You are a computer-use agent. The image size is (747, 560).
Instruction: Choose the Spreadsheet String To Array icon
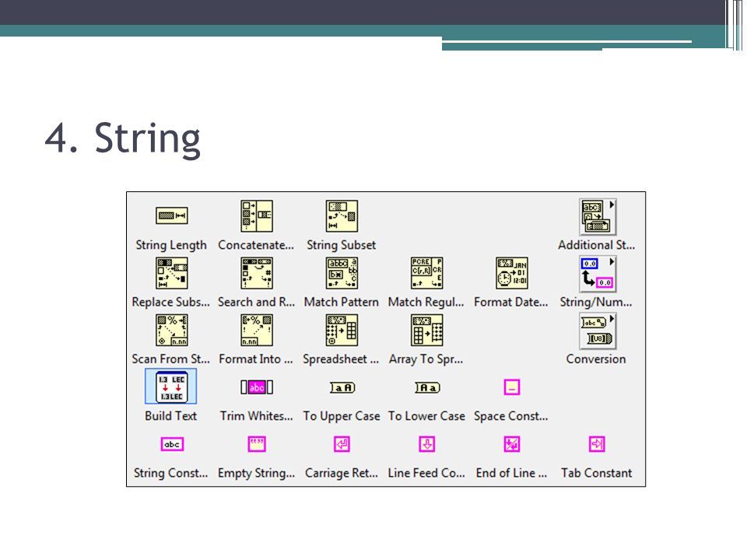[x=342, y=330]
